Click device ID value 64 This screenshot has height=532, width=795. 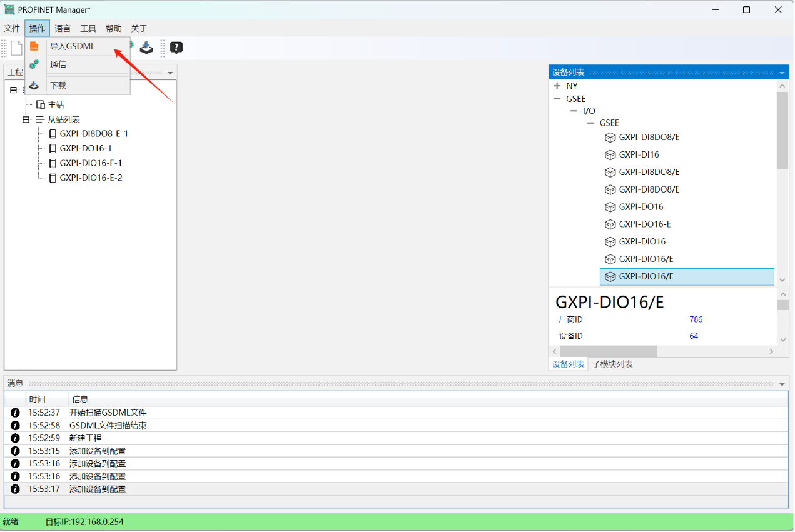(694, 336)
